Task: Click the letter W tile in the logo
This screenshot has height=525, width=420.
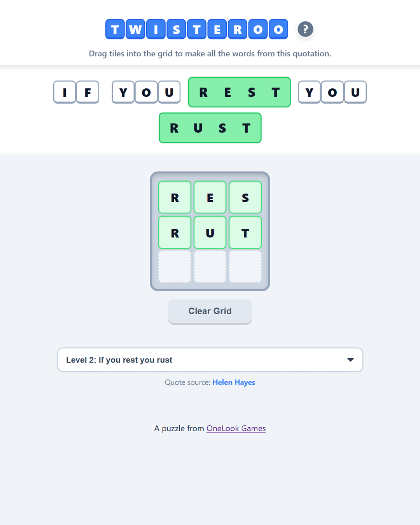Action: 135,29
